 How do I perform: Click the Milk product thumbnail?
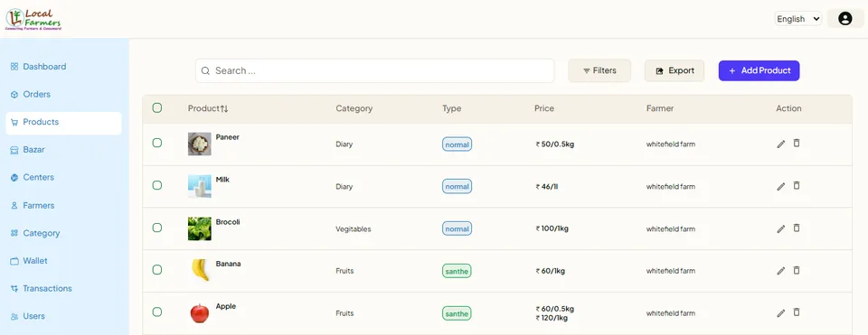point(199,186)
